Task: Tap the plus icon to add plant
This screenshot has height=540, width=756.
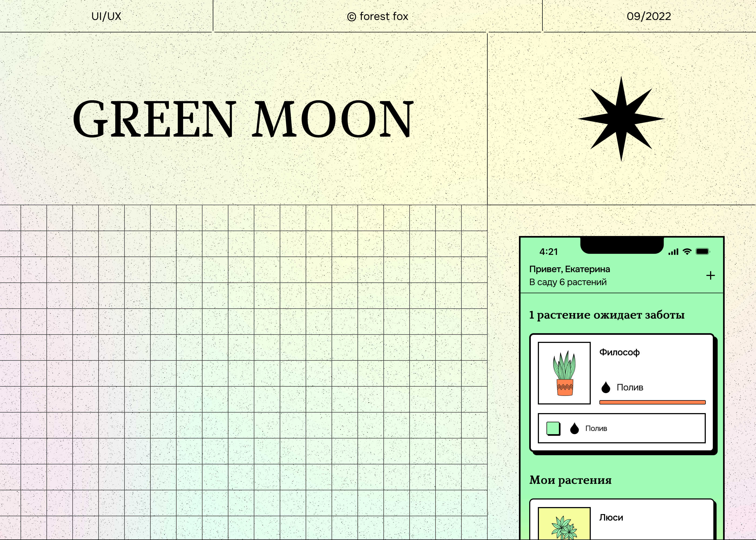Action: [710, 275]
